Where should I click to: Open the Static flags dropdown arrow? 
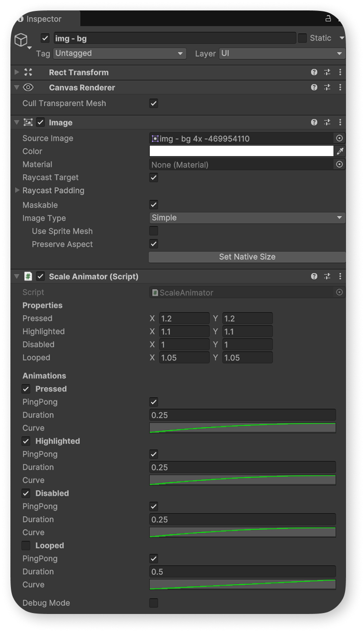(x=342, y=38)
